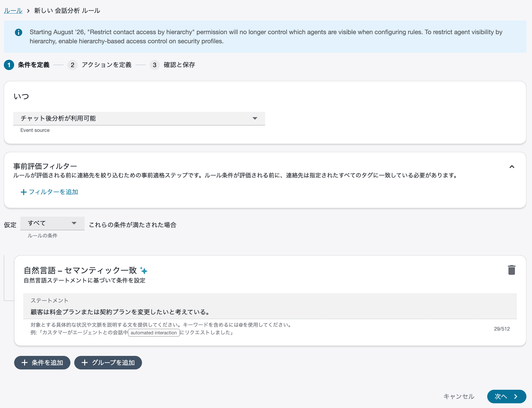
Task: Click the ルールの条件 helper label
Action: (x=42, y=235)
